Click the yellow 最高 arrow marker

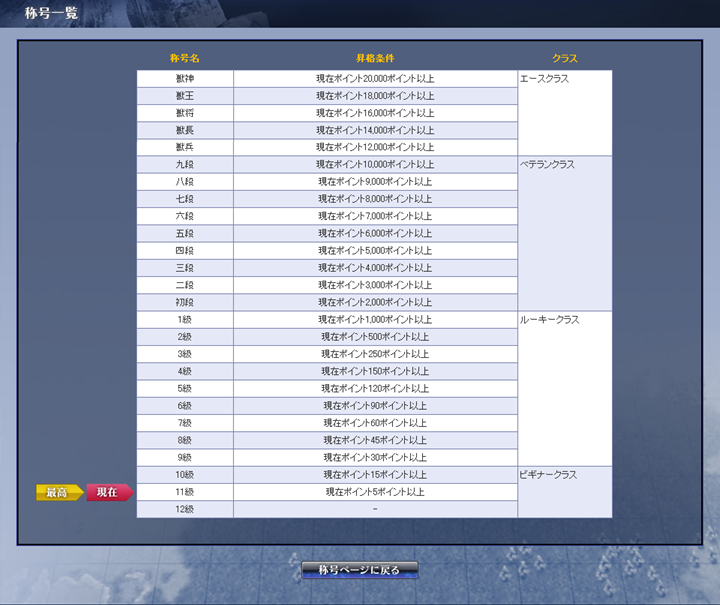60,493
